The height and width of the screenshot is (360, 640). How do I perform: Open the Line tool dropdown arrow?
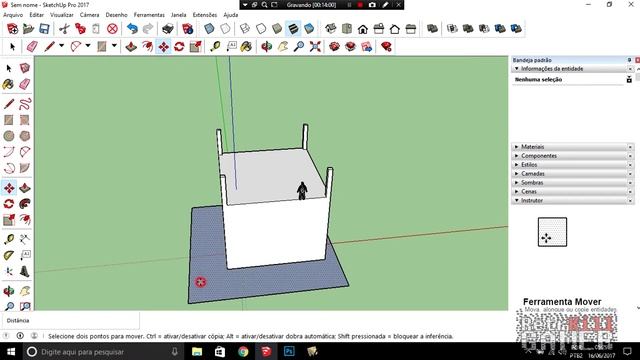point(62,46)
